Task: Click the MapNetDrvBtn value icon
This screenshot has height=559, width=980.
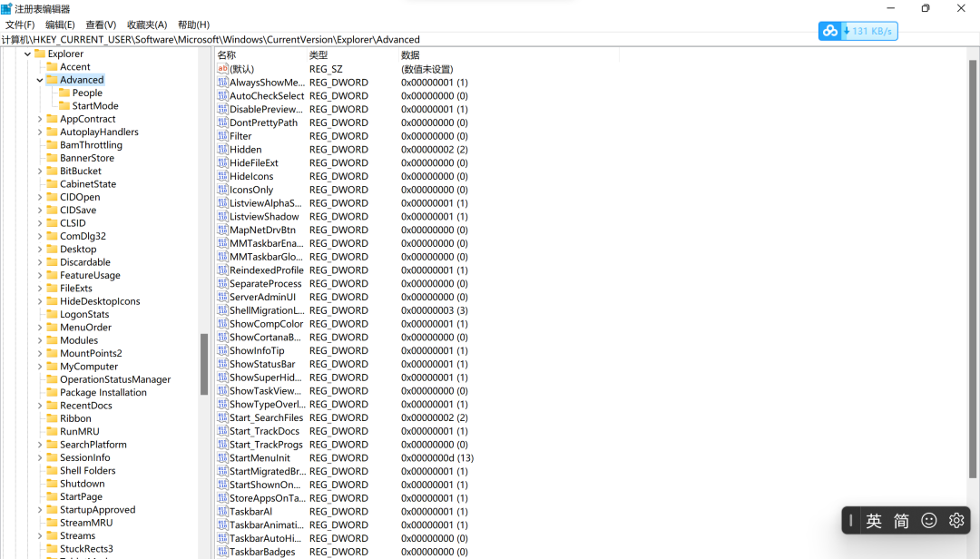Action: (x=222, y=230)
